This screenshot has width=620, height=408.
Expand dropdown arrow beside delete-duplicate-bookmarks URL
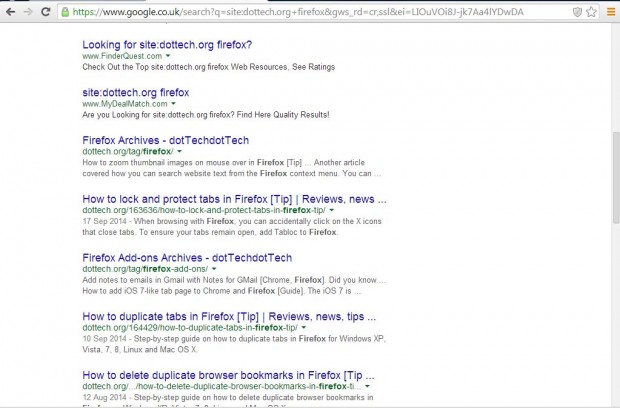click(367, 386)
